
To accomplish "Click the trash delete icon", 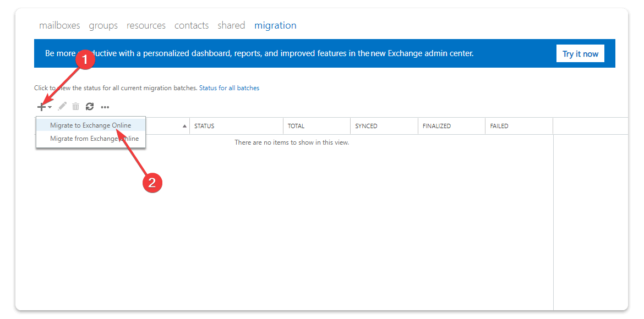I will [x=75, y=107].
